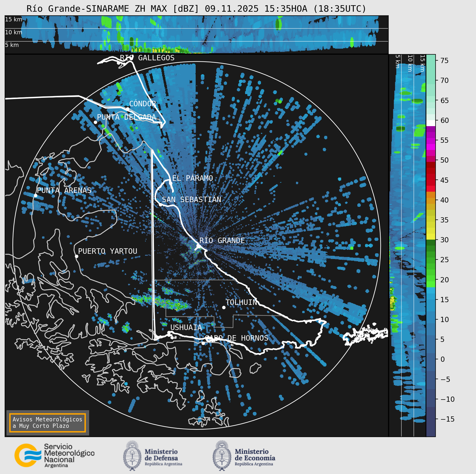Click the Servicio Meteorológico Nacional sun-and-flag emblem
The width and height of the screenshot is (476, 474).
28,455
